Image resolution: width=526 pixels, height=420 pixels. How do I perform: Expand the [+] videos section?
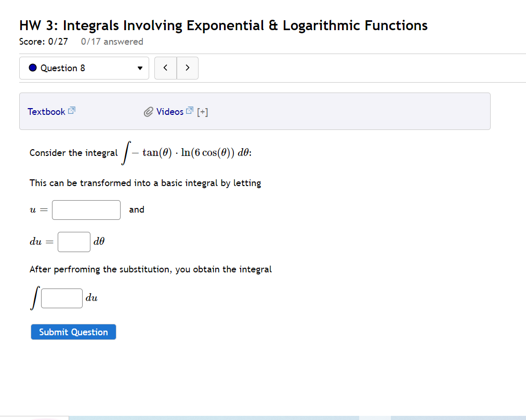pyautogui.click(x=203, y=111)
